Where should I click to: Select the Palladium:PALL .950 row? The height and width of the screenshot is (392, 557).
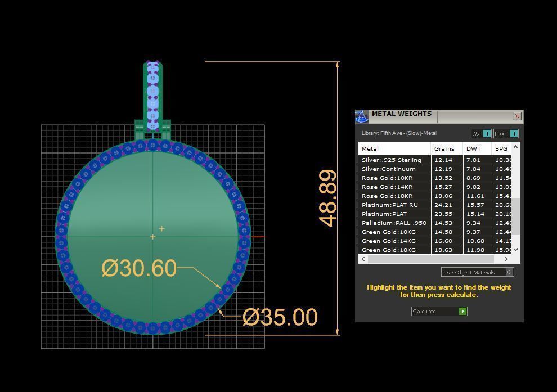435,223
